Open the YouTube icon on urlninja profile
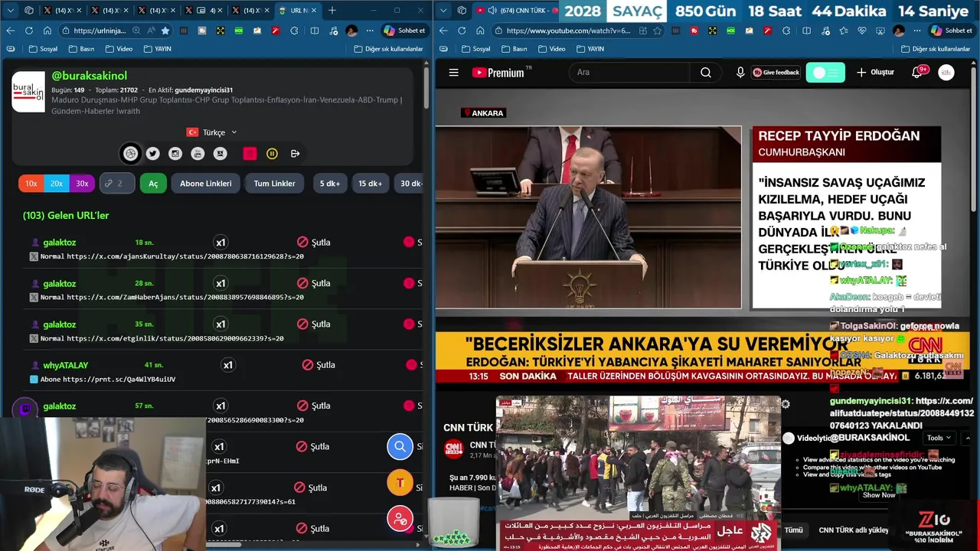The height and width of the screenshot is (551, 980). point(198,154)
